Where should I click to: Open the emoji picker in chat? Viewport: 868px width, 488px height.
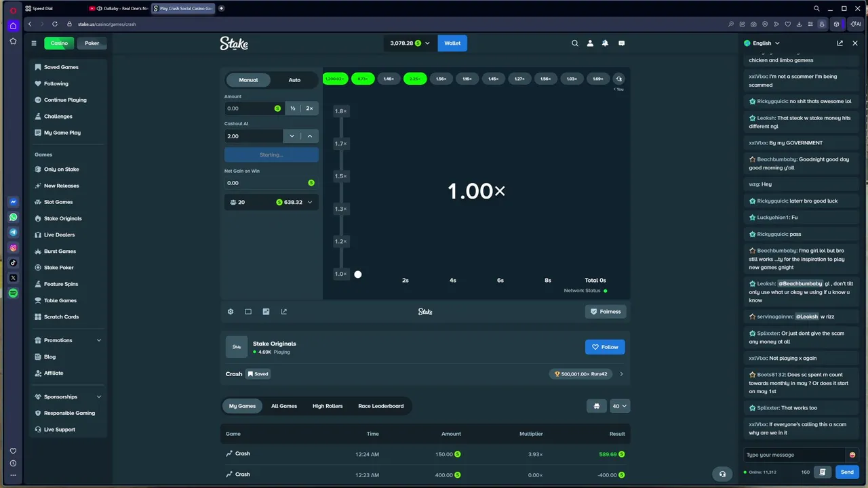(x=852, y=455)
